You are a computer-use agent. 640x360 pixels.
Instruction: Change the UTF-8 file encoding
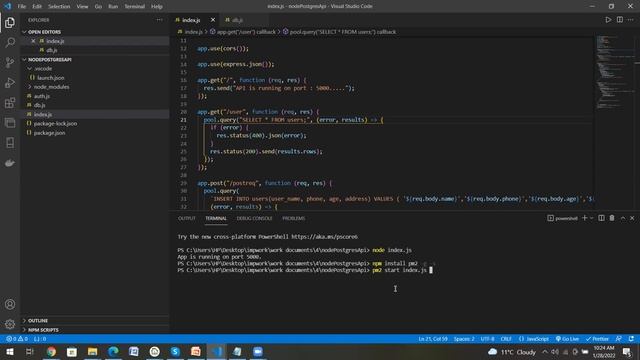pyautogui.click(x=487, y=339)
